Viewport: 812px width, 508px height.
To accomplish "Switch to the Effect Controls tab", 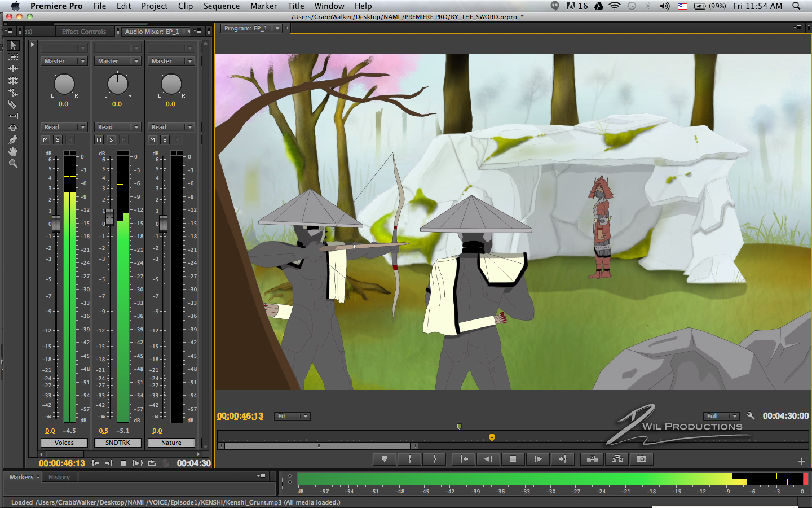I will pos(84,32).
